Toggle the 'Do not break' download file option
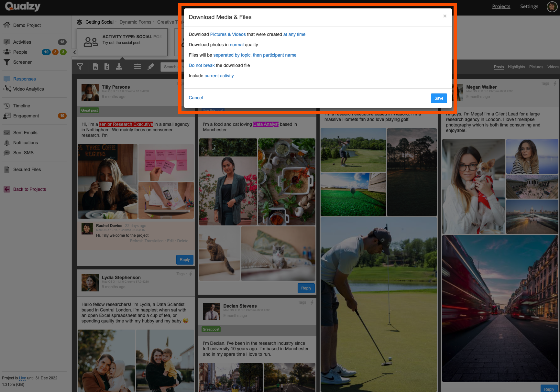This screenshot has width=560, height=392. (202, 65)
